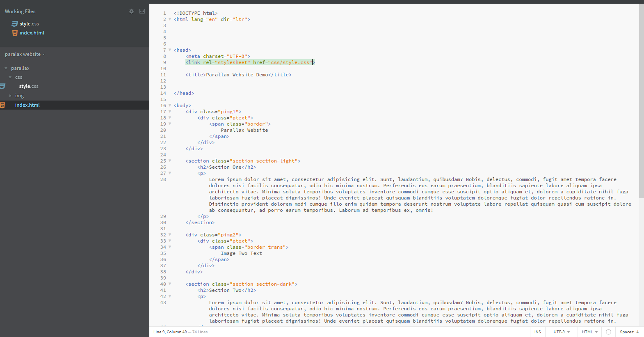
Task: Click the linting status circle icon in the status bar
Action: [608, 332]
